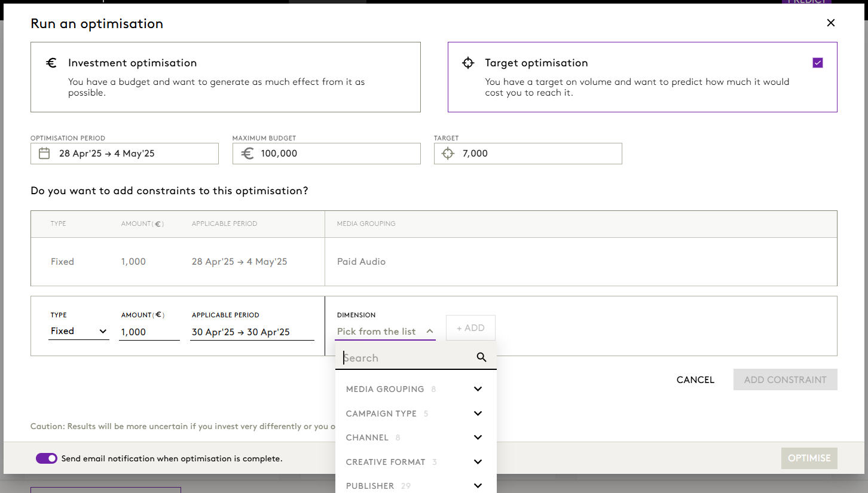This screenshot has height=493, width=868.
Task: Edit the Maximum Budget value 100,000
Action: coord(326,154)
